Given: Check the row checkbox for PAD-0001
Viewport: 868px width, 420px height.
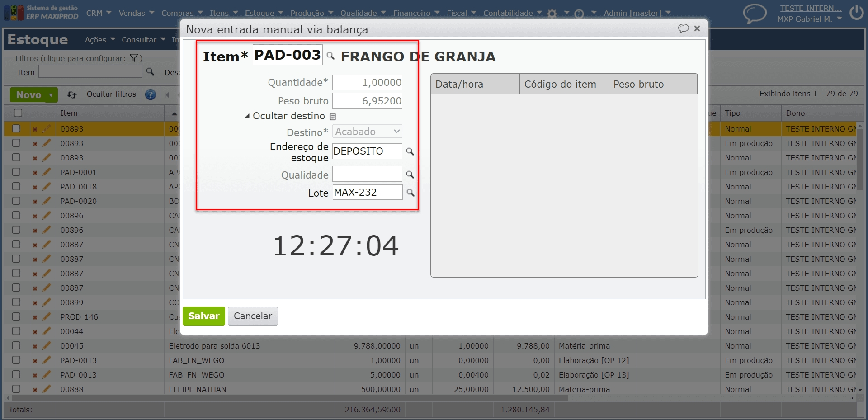Looking at the screenshot, I should point(16,172).
